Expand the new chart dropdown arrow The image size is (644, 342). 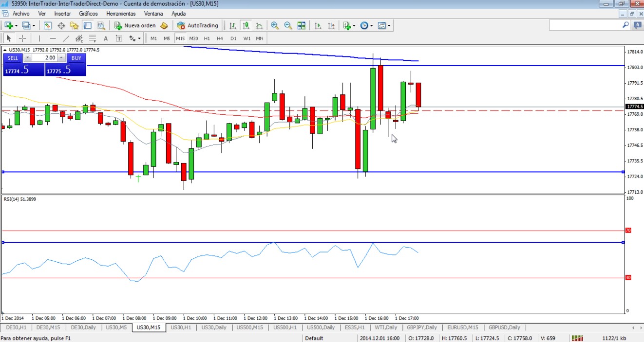pos(16,26)
